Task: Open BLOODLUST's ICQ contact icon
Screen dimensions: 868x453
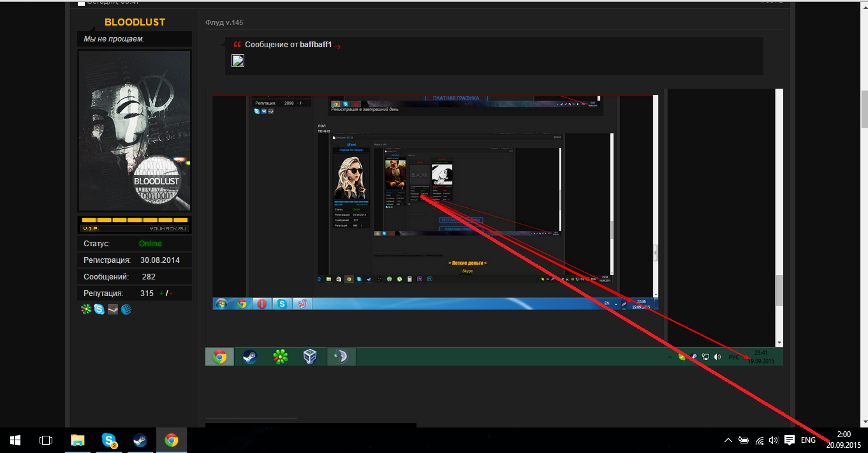Action: 86,309
